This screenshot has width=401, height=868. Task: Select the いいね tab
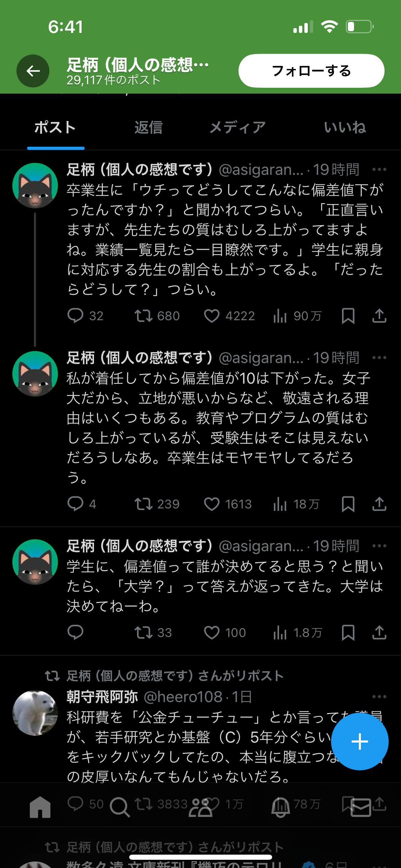pyautogui.click(x=345, y=128)
